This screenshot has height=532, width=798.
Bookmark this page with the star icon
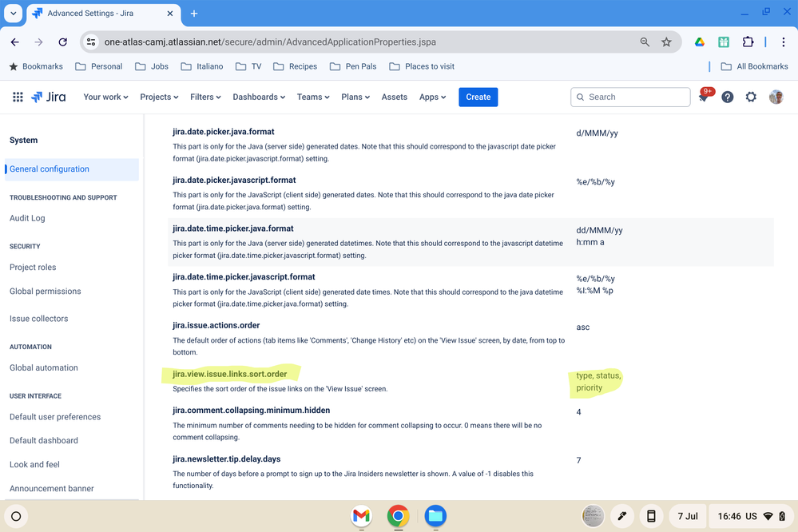pyautogui.click(x=666, y=42)
